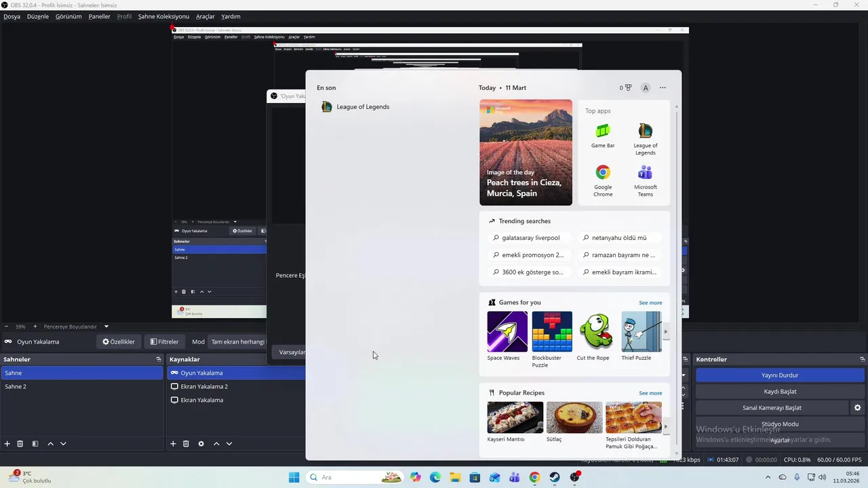
Task: Open the Windows Start menu
Action: [x=294, y=477]
